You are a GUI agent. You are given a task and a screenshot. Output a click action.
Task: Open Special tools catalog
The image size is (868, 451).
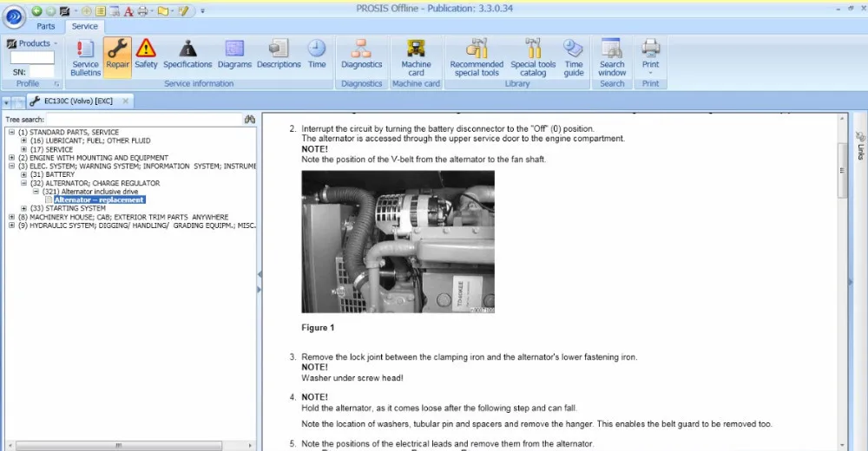tap(533, 57)
